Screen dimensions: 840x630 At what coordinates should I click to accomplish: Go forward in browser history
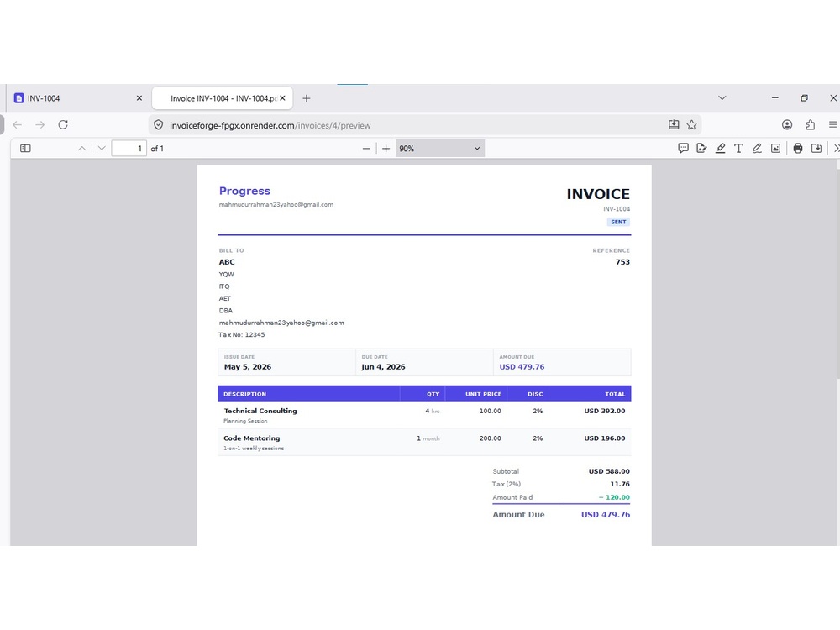coord(40,125)
